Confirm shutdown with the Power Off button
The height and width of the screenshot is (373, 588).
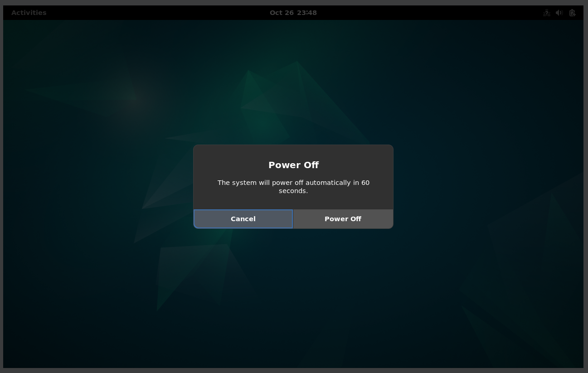[x=343, y=219]
